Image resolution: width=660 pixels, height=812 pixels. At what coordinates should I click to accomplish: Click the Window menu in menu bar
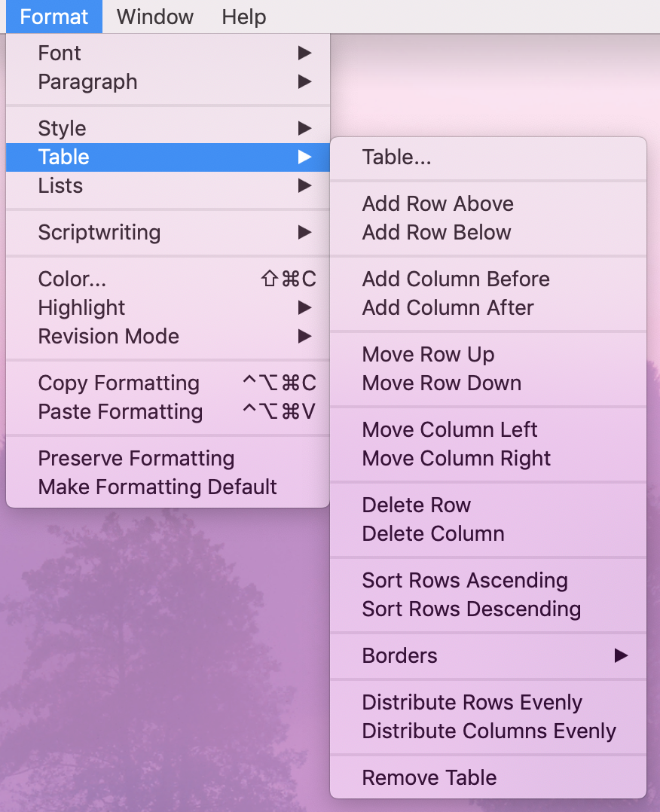155,17
